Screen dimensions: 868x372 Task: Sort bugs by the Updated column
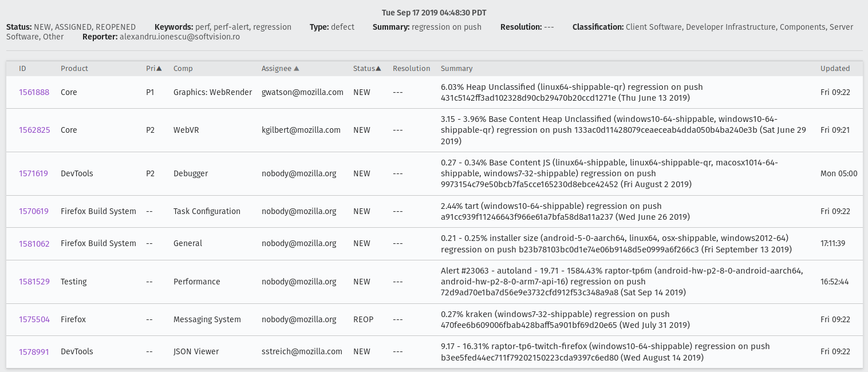pos(835,69)
